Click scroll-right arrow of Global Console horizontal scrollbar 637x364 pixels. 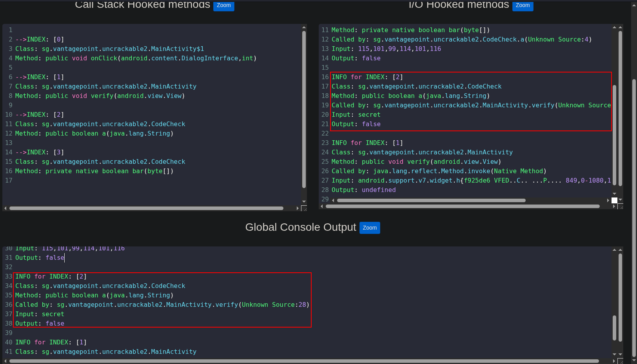[x=614, y=361]
